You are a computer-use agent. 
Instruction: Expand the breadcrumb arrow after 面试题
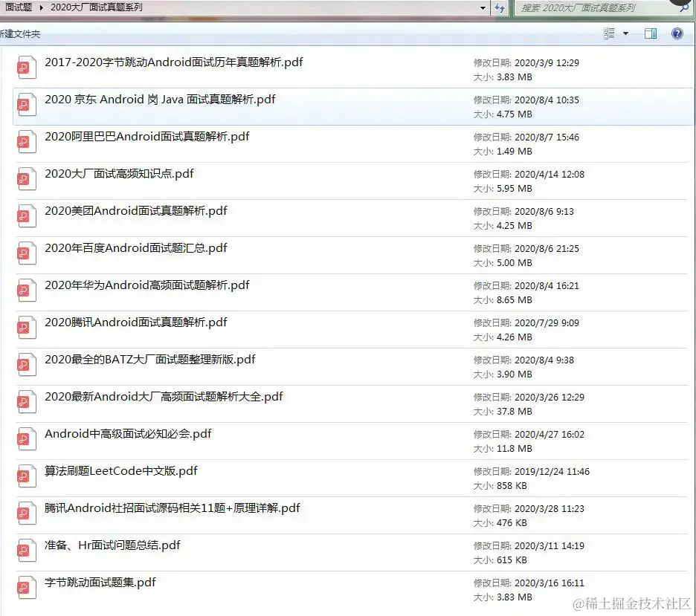[42, 7]
